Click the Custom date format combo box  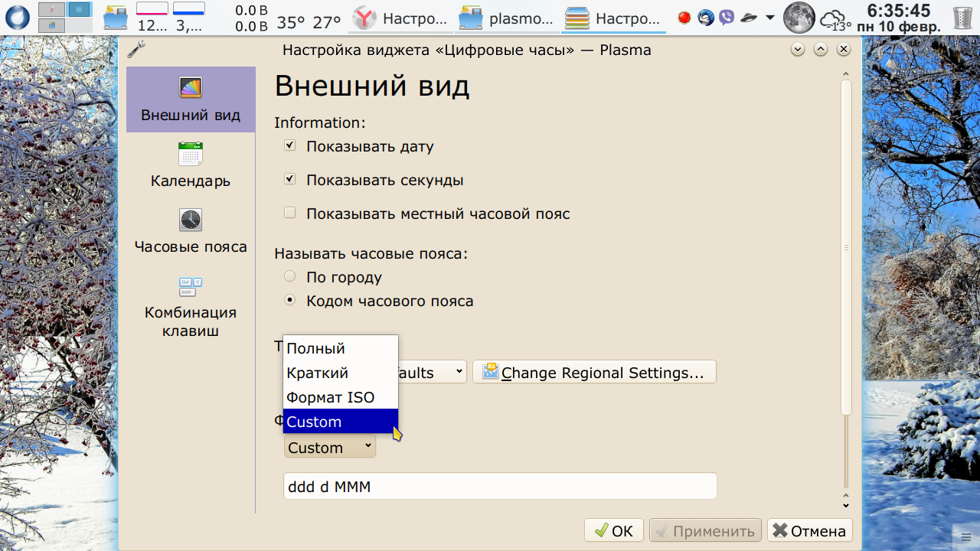(x=330, y=447)
